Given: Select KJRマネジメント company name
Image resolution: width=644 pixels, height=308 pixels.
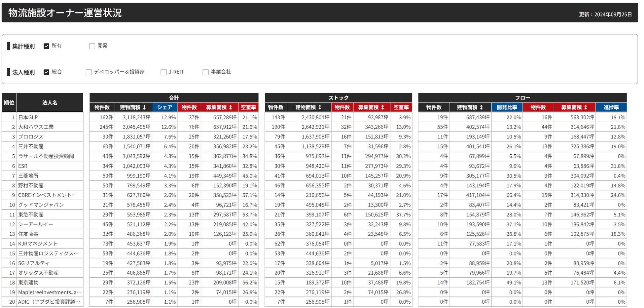Looking at the screenshot, I should pyautogui.click(x=38, y=244).
